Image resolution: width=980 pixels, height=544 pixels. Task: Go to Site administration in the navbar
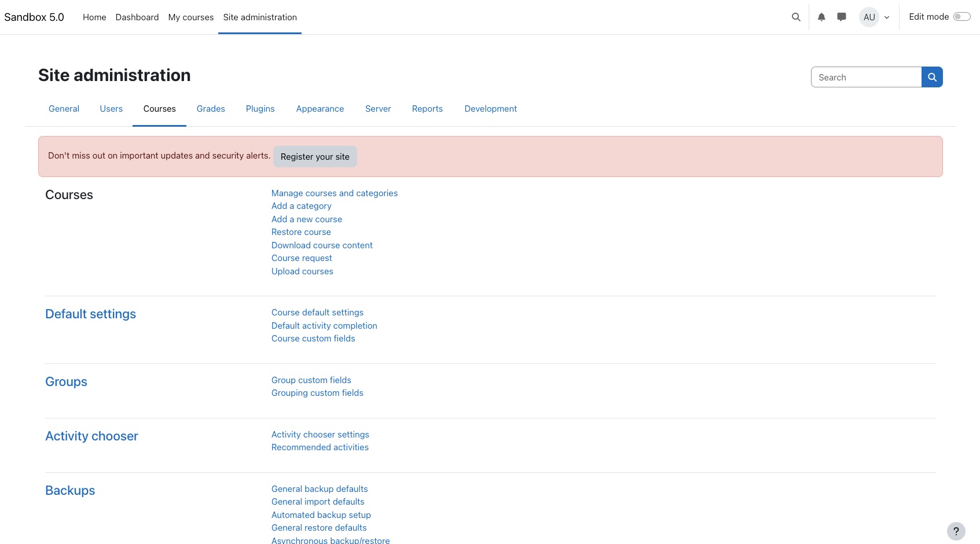coord(259,17)
